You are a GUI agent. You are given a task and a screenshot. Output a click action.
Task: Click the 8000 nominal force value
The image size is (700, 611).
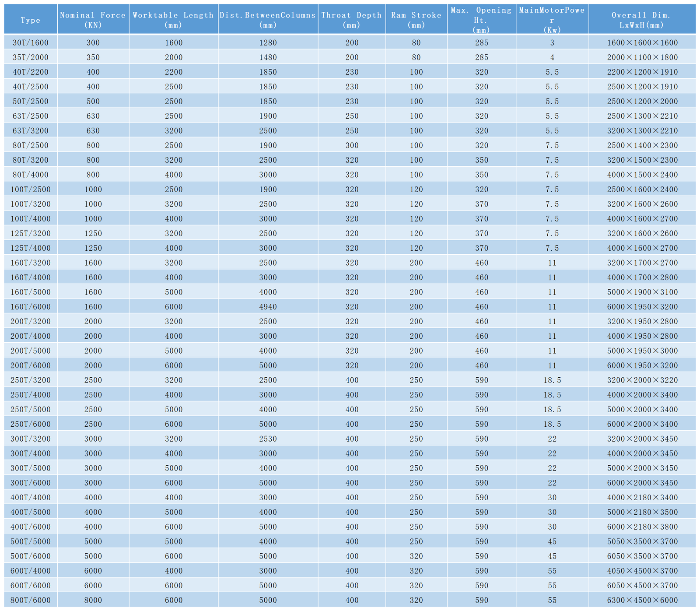(93, 600)
